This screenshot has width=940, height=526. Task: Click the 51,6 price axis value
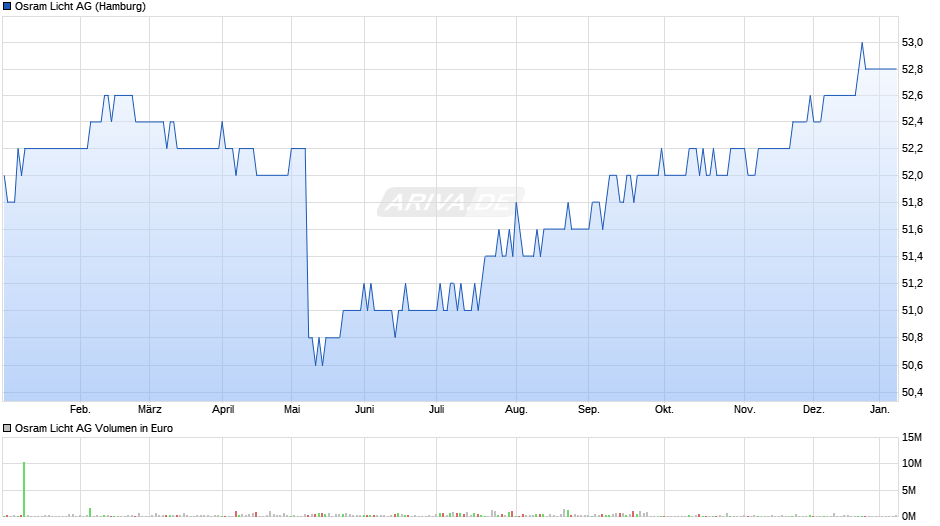912,230
